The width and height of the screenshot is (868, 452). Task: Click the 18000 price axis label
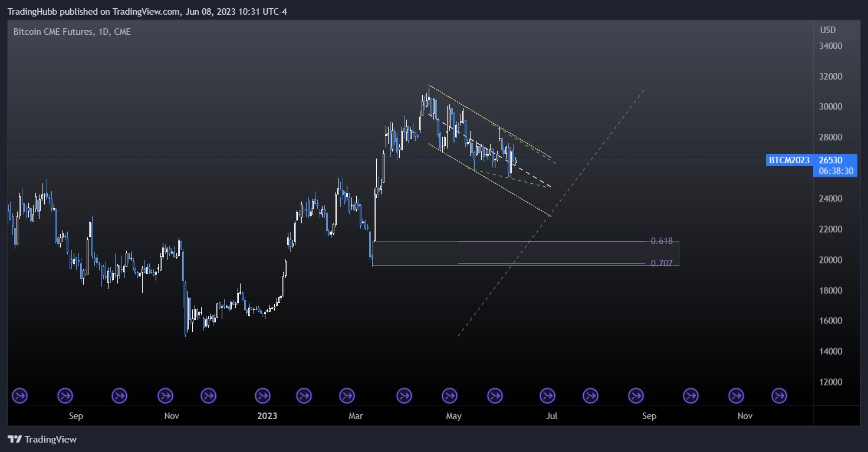pos(830,291)
